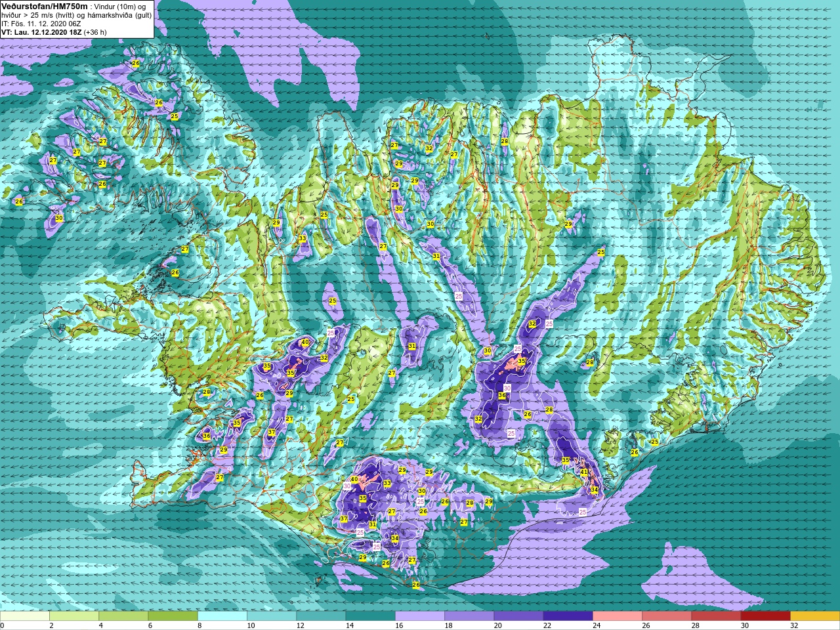Click the olive green 6–8 m/s legend swatch
840x630 pixels.
pos(173,616)
